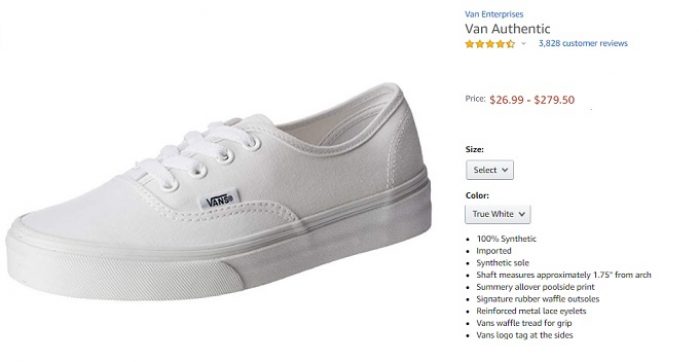
Task: Click the Vans logo tag at sides bullet
Action: pyautogui.click(x=524, y=335)
